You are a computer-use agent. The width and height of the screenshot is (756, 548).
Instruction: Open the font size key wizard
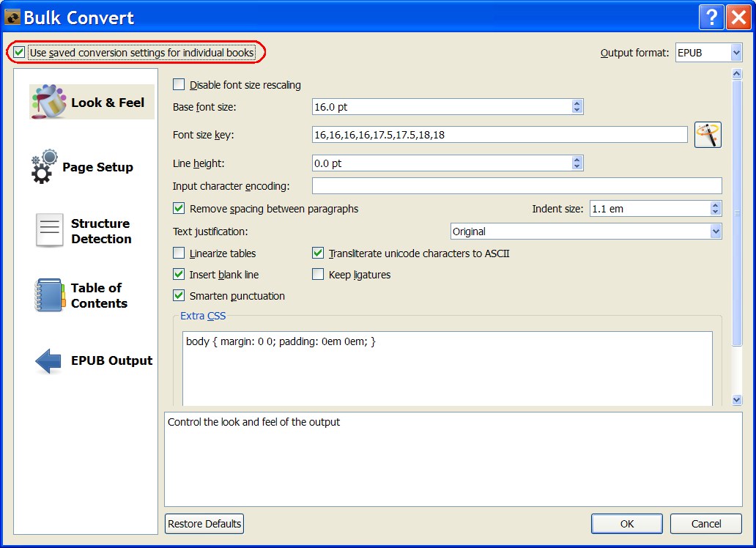[x=708, y=135]
